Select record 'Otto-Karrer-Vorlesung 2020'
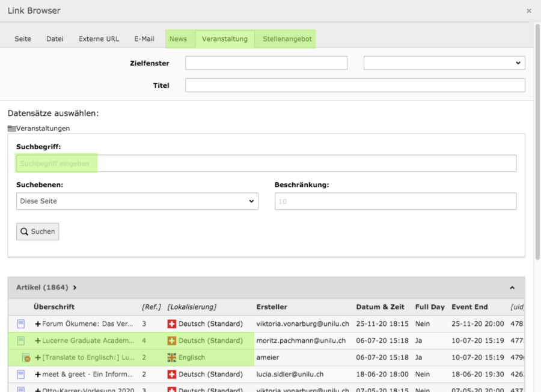 pyautogui.click(x=88, y=390)
